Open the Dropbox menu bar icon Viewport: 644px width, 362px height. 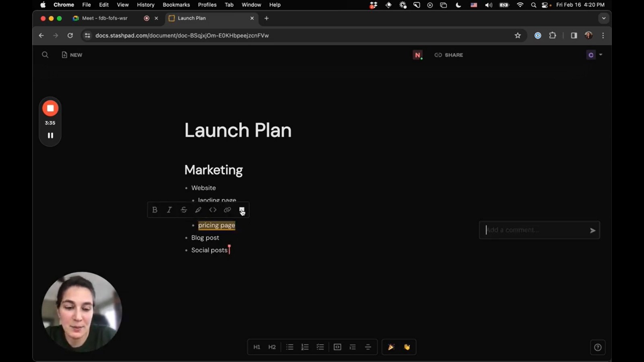(374, 5)
